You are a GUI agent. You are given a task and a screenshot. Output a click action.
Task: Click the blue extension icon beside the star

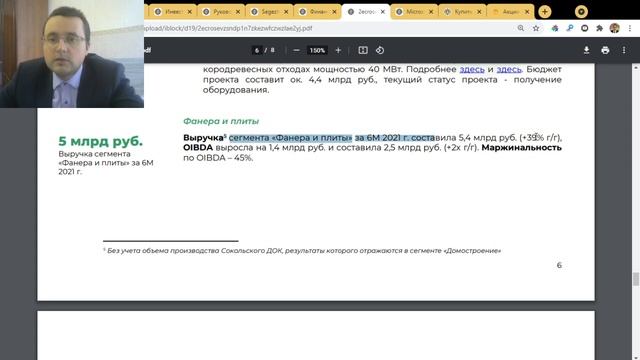(555, 28)
